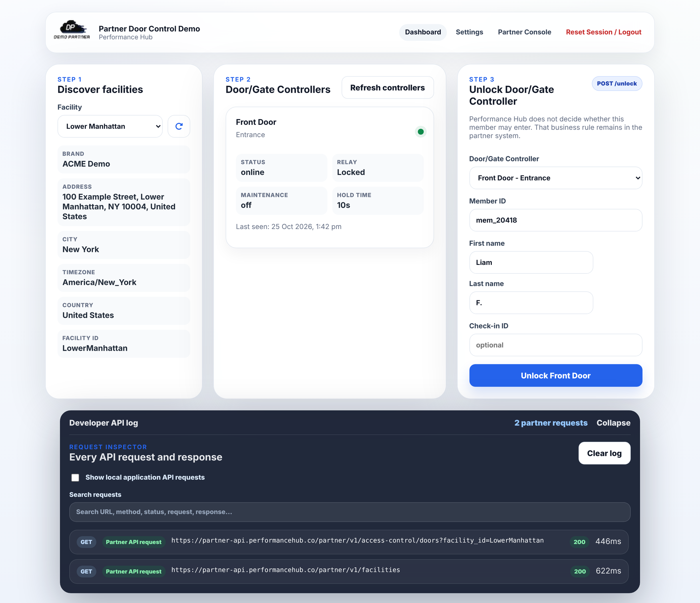Click the Search requests input box

350,512
